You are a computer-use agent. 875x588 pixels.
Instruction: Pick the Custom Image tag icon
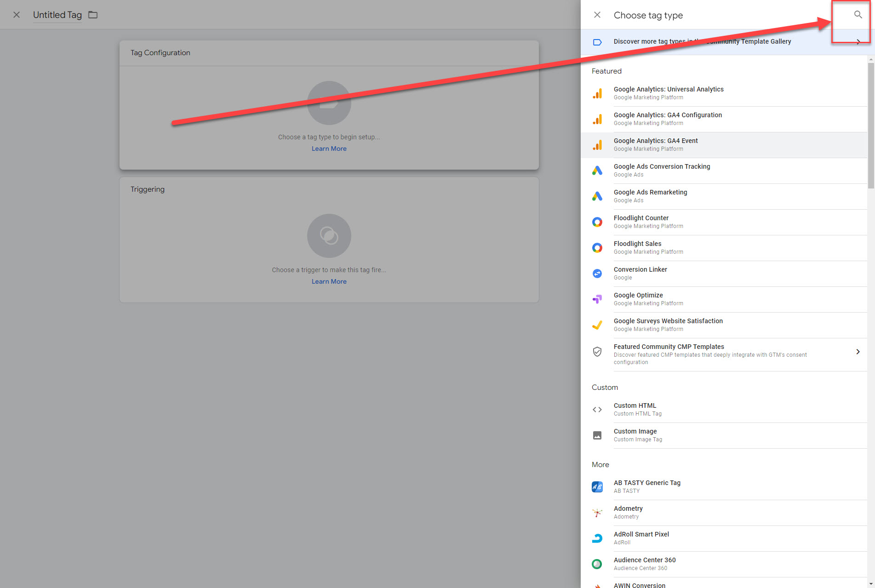coord(597,435)
